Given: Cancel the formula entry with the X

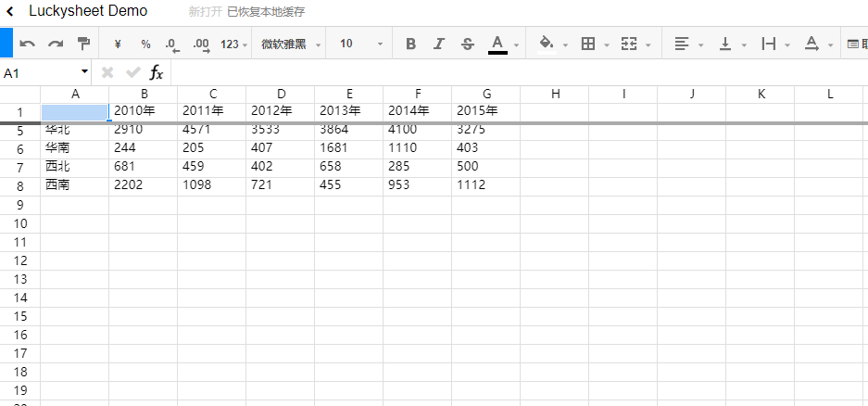Looking at the screenshot, I should (107, 72).
